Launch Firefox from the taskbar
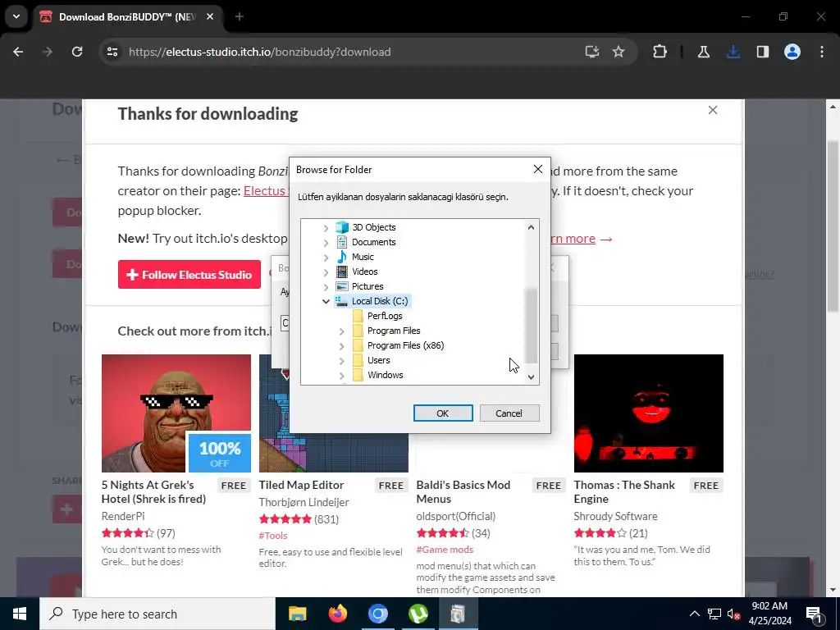840x630 pixels. [x=337, y=614]
